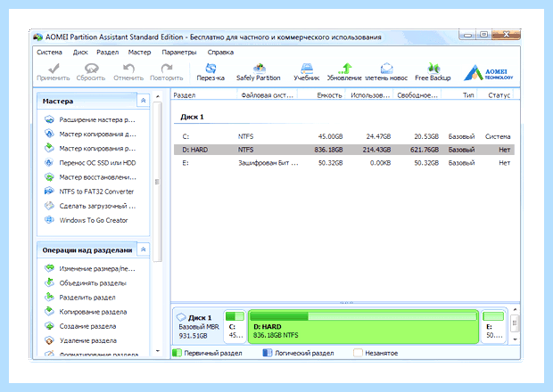Click left sidebar scrollbar up arrow
The height and width of the screenshot is (392, 553).
[158, 96]
